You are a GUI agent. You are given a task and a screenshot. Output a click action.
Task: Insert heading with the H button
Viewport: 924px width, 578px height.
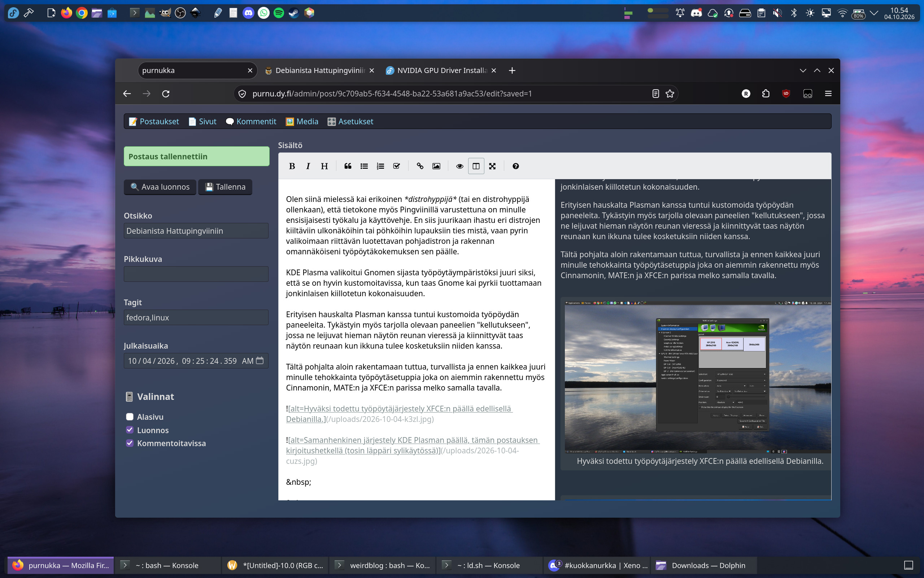pos(324,166)
